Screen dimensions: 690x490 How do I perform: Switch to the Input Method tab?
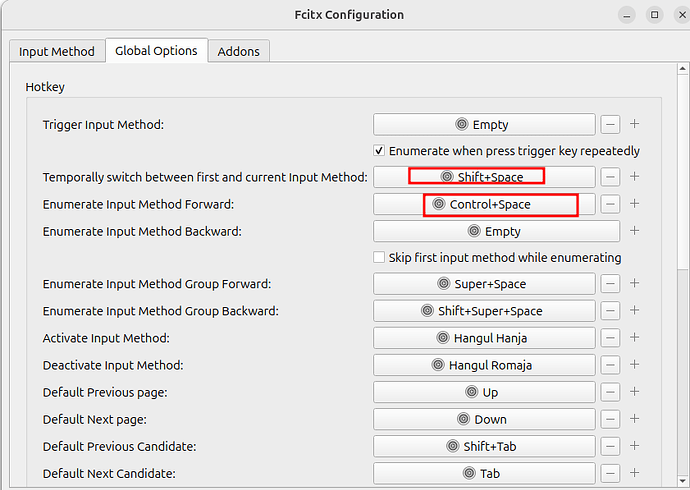click(57, 51)
